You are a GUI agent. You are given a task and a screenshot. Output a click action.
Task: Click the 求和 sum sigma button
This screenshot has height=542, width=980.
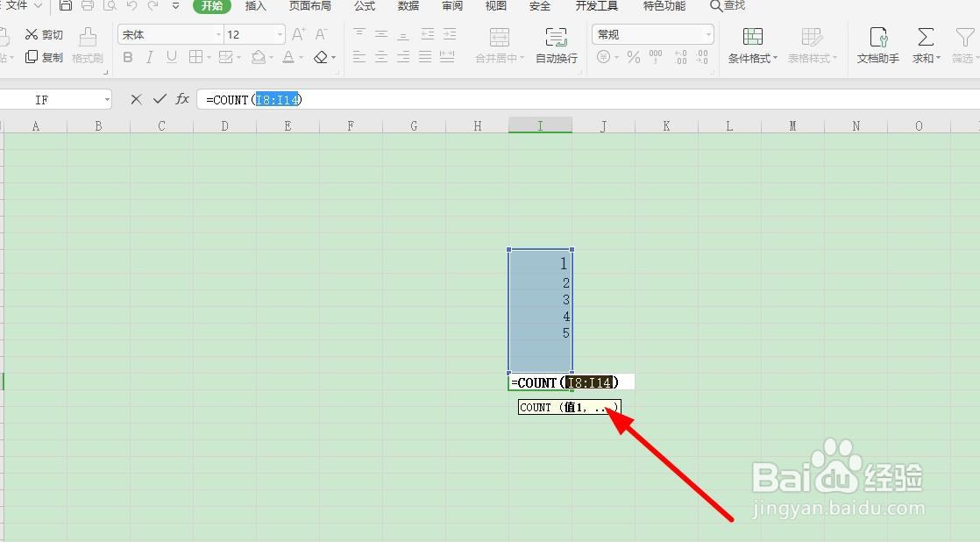pyautogui.click(x=926, y=46)
